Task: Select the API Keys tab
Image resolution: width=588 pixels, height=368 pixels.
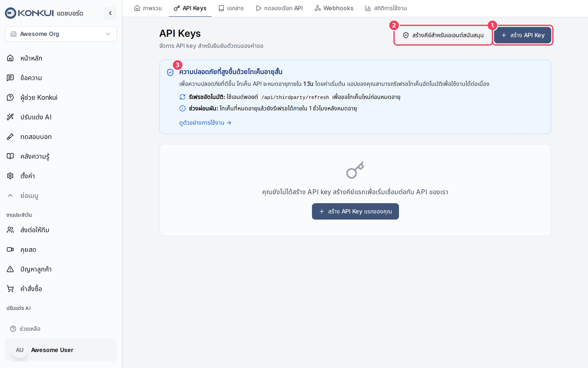Action: (190, 8)
